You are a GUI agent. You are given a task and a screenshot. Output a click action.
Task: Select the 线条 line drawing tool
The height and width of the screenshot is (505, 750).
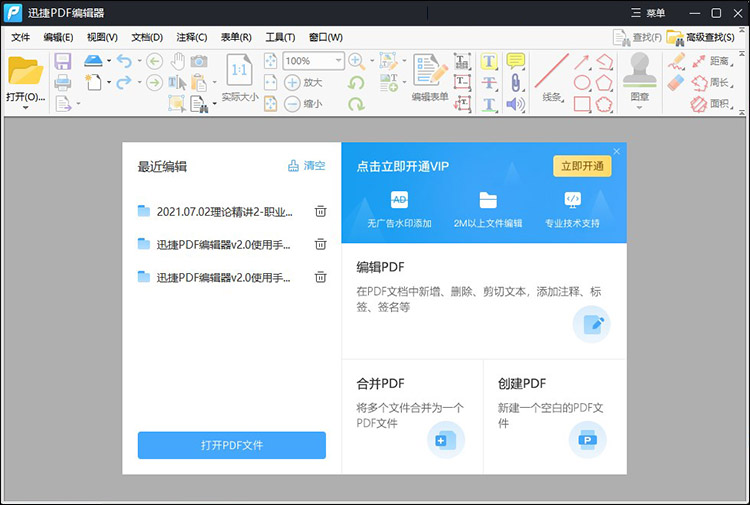click(x=552, y=77)
